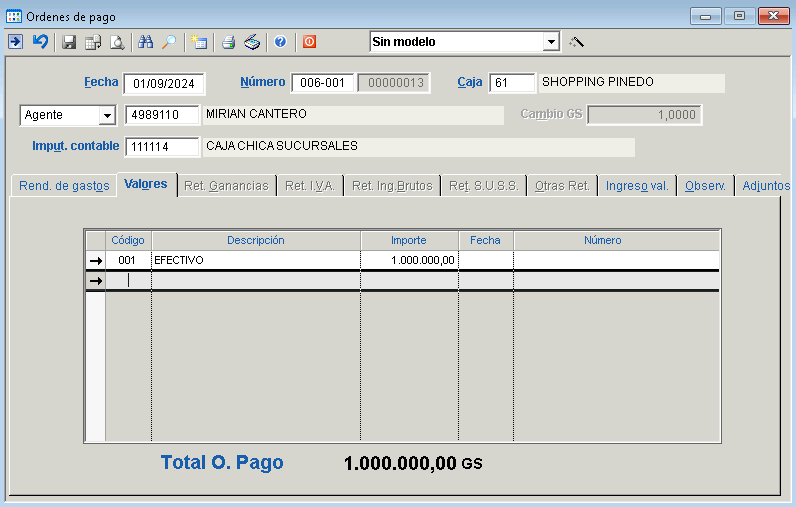Select the Observ. tab
796x507 pixels.
pos(705,186)
